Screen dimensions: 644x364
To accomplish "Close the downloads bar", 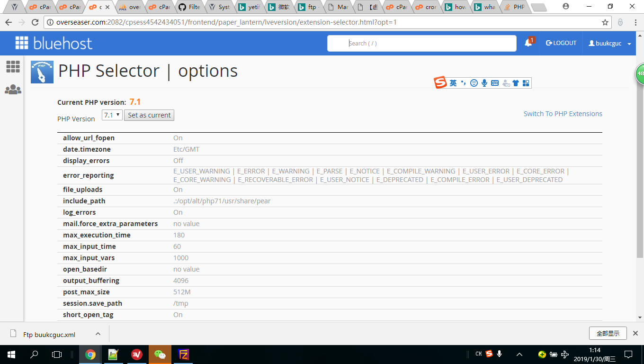I will point(635,333).
